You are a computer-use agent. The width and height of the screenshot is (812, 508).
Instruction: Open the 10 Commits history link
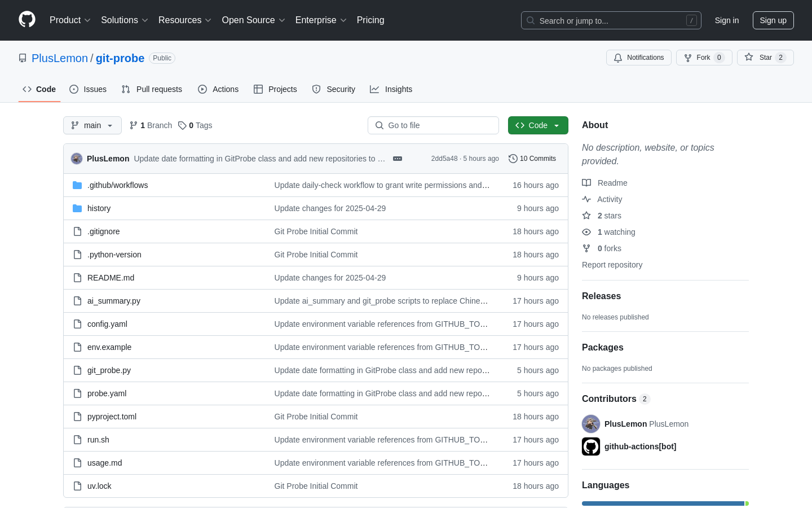coord(532,159)
